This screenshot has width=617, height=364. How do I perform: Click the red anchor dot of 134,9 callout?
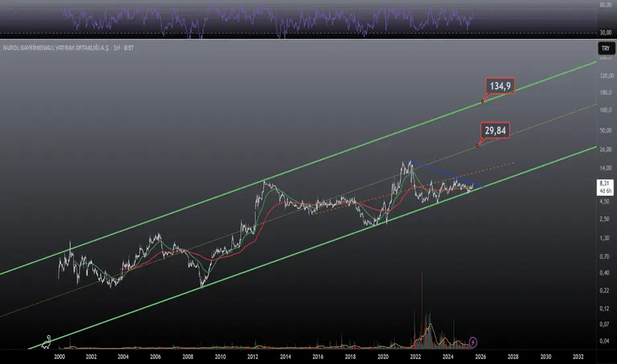[x=483, y=101]
